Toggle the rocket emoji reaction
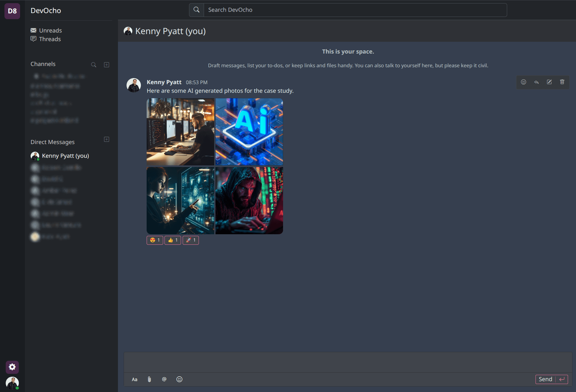Screen dimensions: 576x392 click(x=191, y=240)
